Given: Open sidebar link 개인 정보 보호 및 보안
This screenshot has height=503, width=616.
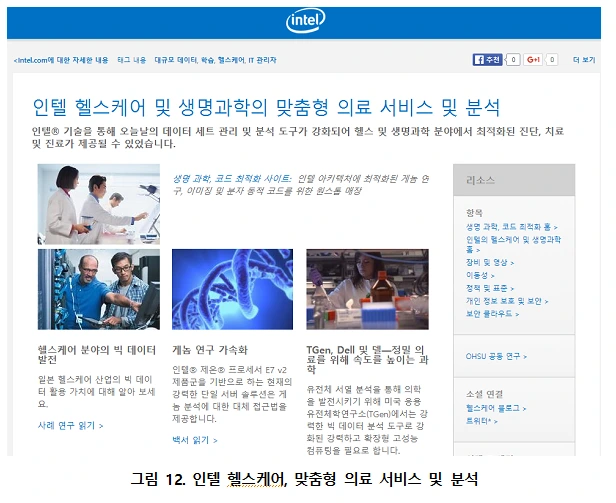Looking at the screenshot, I should coord(507,301).
